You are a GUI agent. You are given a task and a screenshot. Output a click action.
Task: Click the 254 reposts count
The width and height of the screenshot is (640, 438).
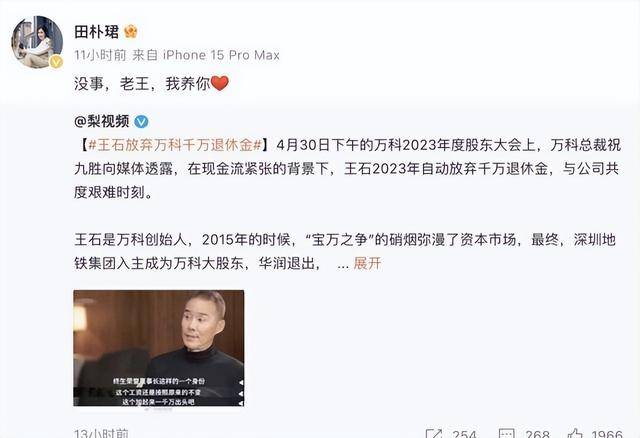coord(464,434)
